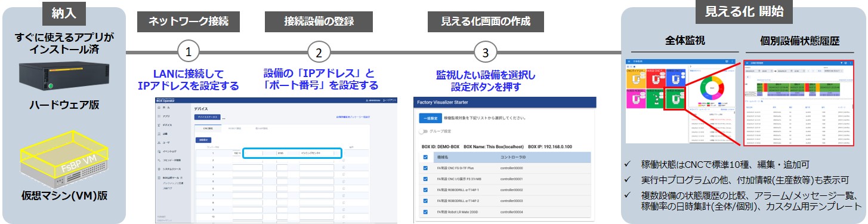The height and width of the screenshot is (224, 868).
Task: Click the IP address field in row 1
Action: (x=247, y=154)
